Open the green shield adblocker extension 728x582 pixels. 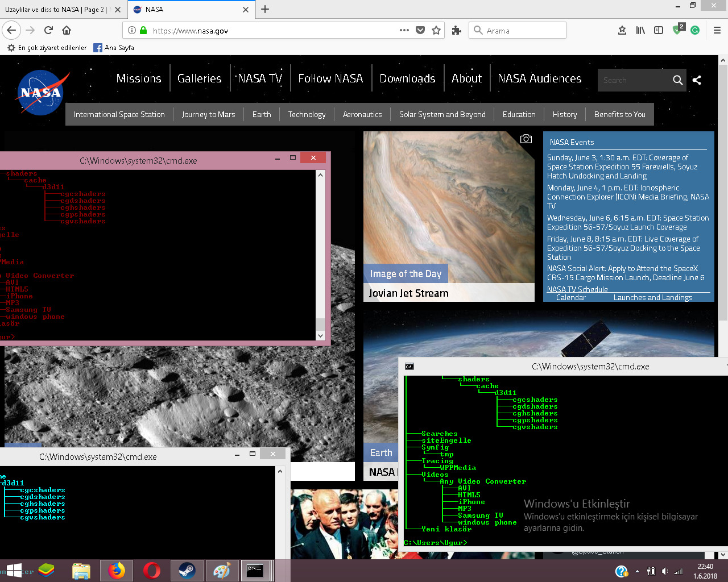click(678, 29)
